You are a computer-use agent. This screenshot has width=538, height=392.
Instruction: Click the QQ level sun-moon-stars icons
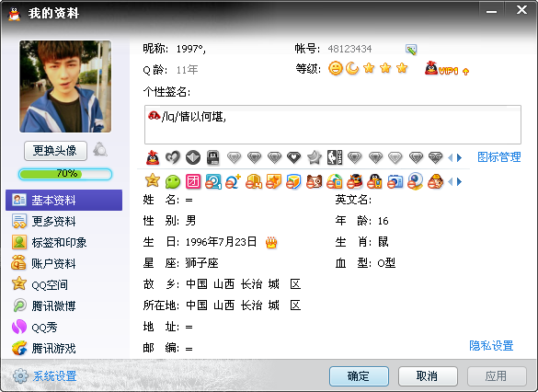(x=368, y=68)
